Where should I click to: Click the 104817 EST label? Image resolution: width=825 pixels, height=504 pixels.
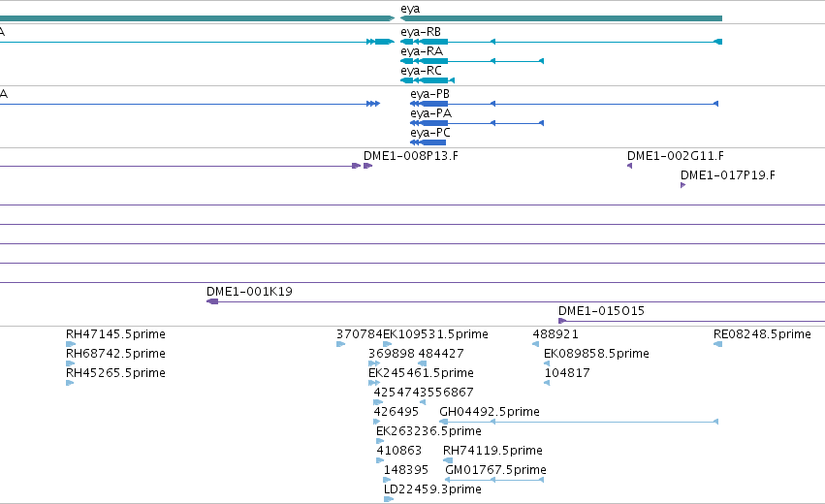(567, 373)
